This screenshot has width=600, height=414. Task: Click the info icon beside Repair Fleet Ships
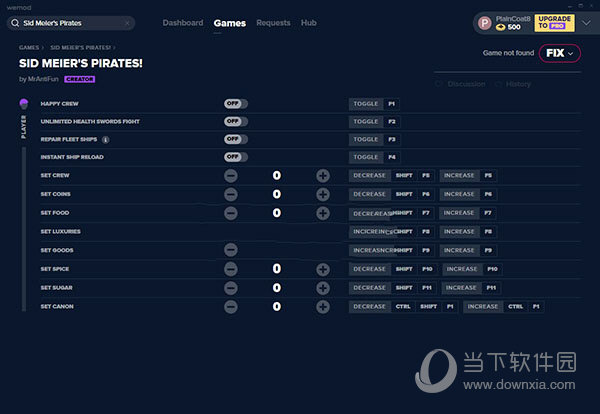click(106, 139)
